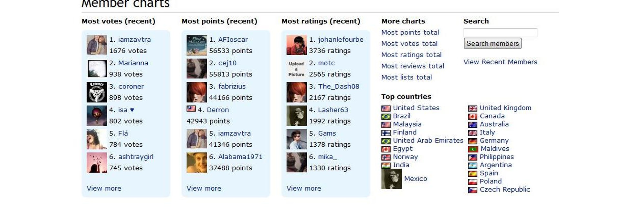Click coroner's band logo avatar
This screenshot has height=210, width=644.
(x=97, y=92)
